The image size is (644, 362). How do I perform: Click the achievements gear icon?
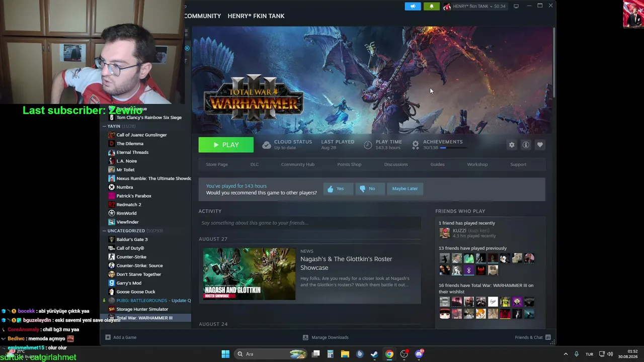coord(416,145)
